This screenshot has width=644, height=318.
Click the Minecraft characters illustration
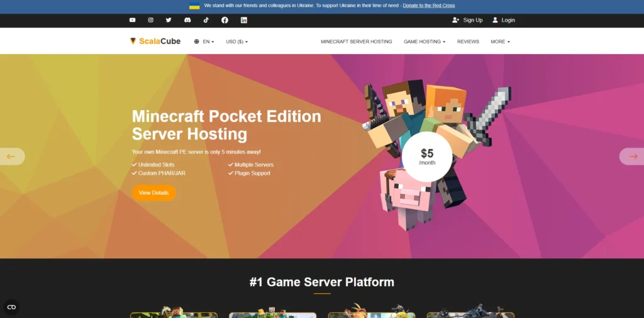[438, 156]
